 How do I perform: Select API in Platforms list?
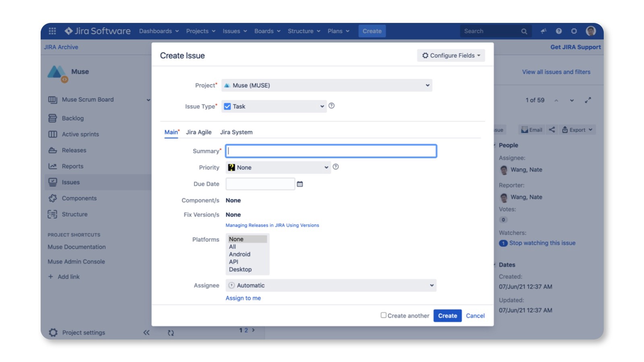click(x=233, y=262)
